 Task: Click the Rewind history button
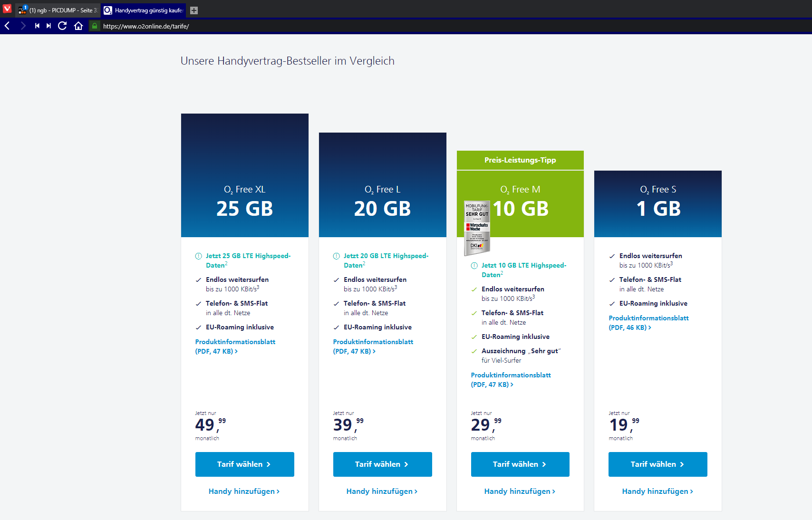point(37,26)
